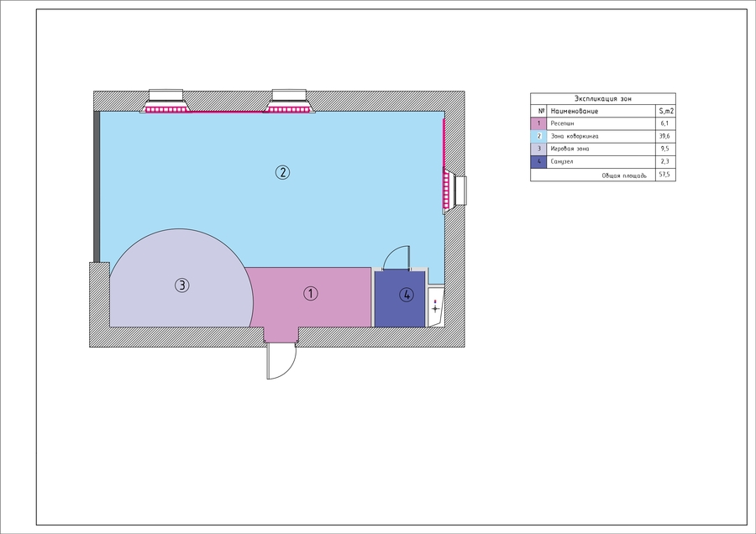Click the 'Экспликация зон' table title

(602, 99)
